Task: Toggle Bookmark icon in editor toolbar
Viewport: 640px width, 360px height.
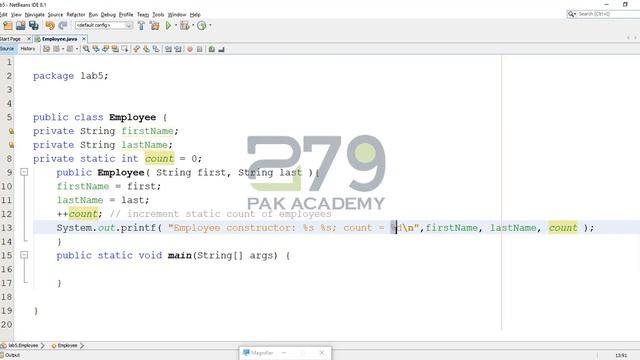Action: [156, 49]
